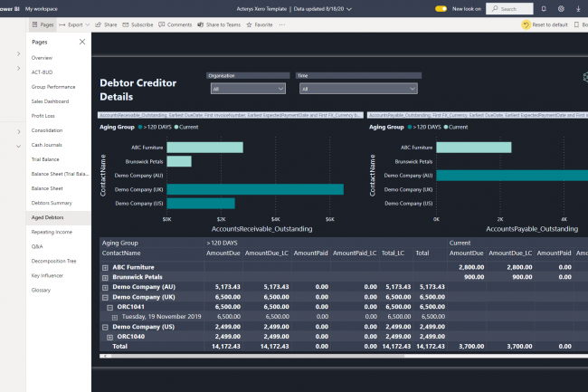Select Demo Company (US) receivable bar

point(201,204)
